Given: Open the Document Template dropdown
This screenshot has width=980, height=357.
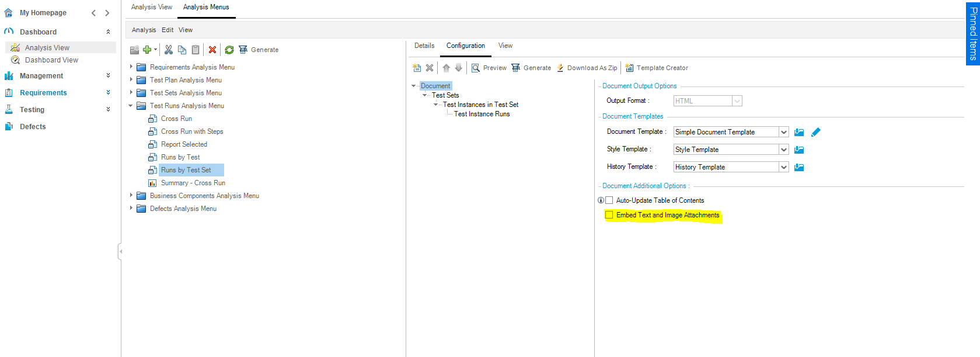Looking at the screenshot, I should pyautogui.click(x=783, y=132).
